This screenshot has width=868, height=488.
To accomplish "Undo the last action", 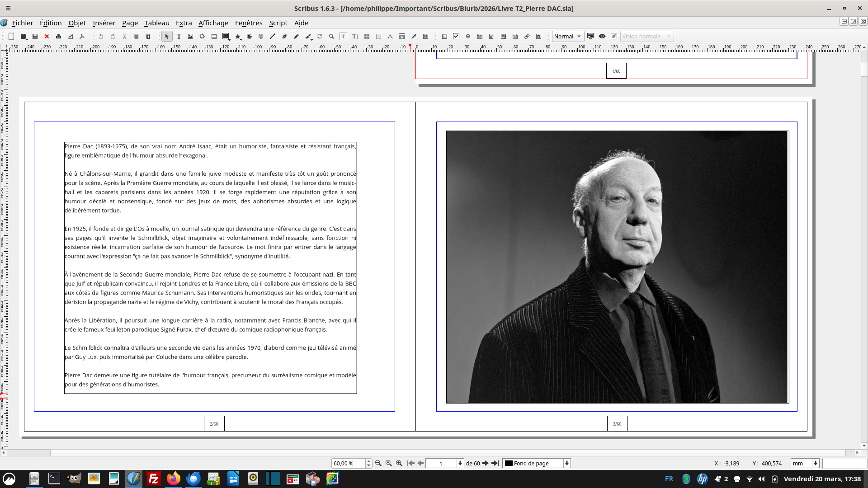I will pos(100,36).
